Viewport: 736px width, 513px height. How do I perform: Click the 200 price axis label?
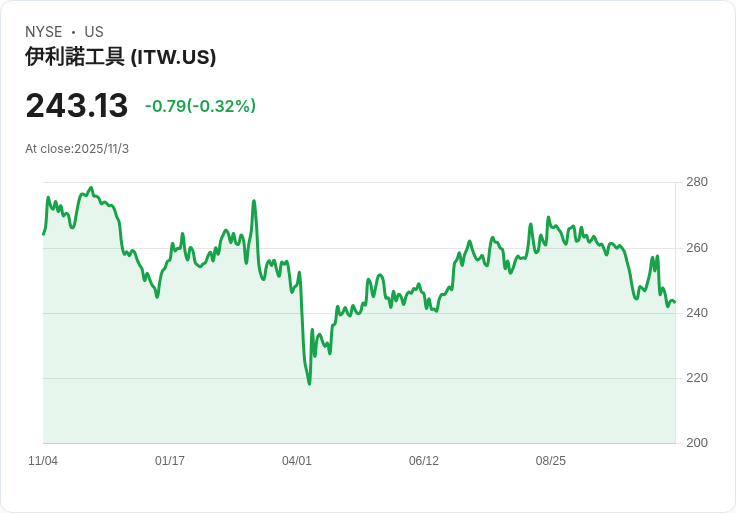click(x=697, y=443)
